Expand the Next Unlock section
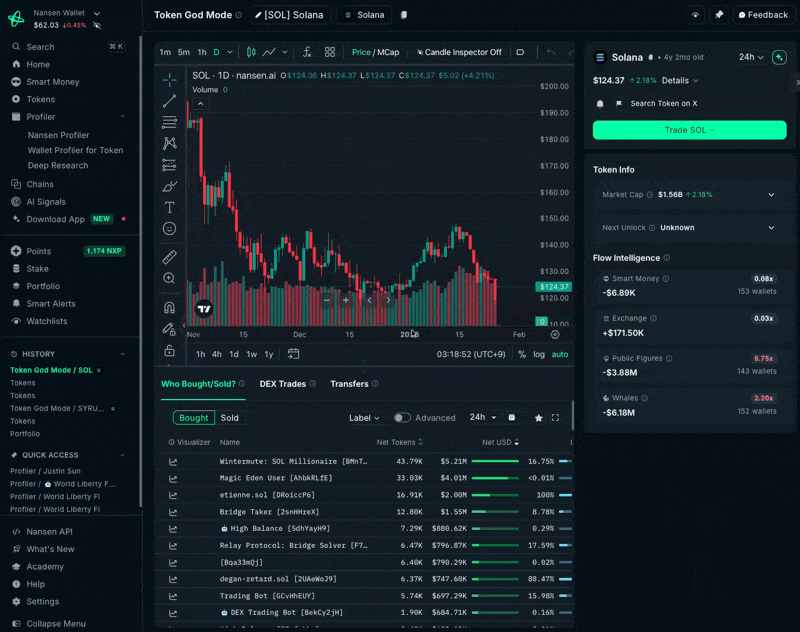The width and height of the screenshot is (800, 632). pos(771,228)
